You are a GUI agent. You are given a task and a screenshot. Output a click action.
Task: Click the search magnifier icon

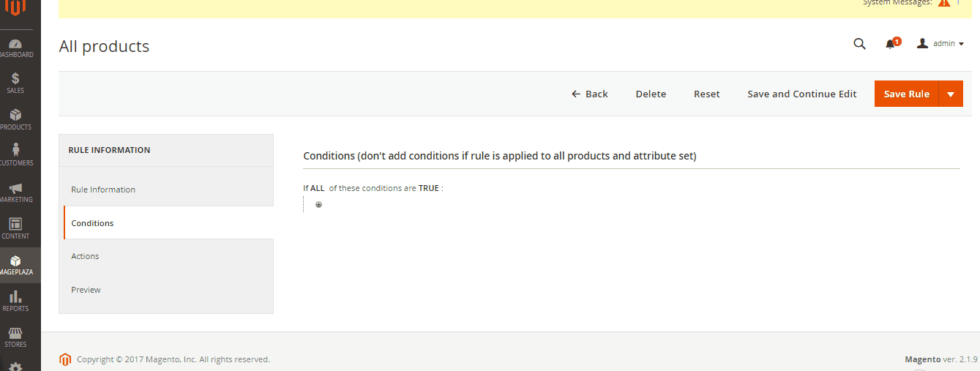(860, 44)
